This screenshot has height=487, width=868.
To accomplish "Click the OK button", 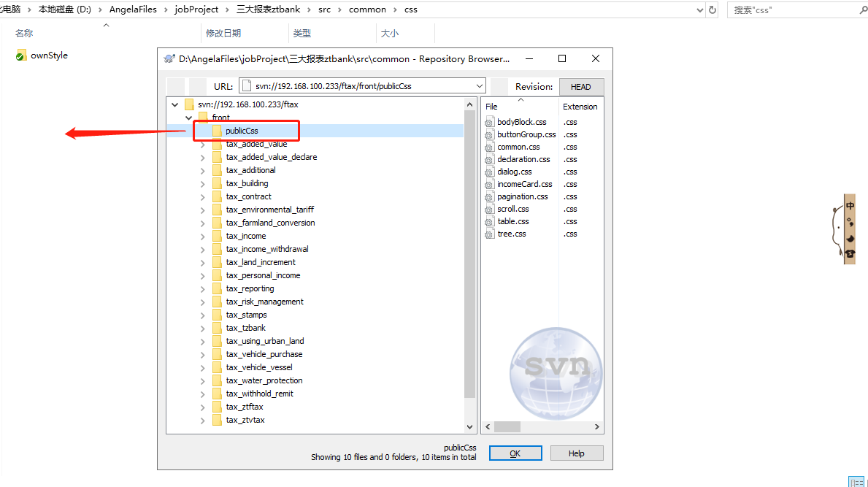I will [x=515, y=453].
